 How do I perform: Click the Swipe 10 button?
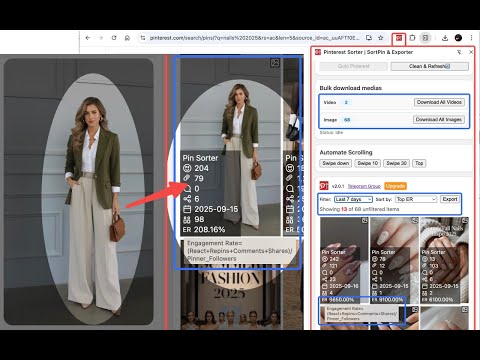(368, 163)
